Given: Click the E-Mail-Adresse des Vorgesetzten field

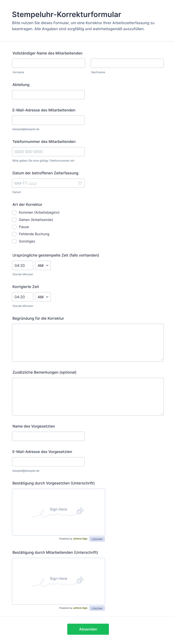Looking at the screenshot, I should [x=48, y=461].
